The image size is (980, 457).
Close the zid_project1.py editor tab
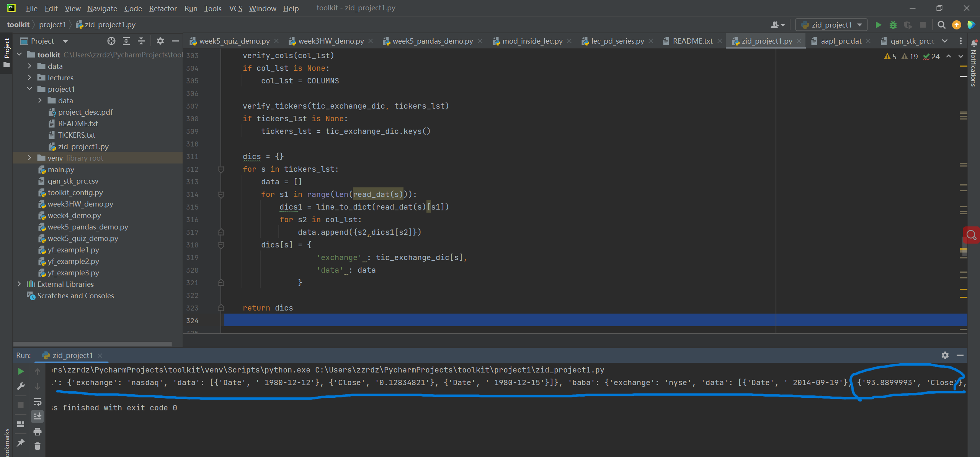(799, 41)
